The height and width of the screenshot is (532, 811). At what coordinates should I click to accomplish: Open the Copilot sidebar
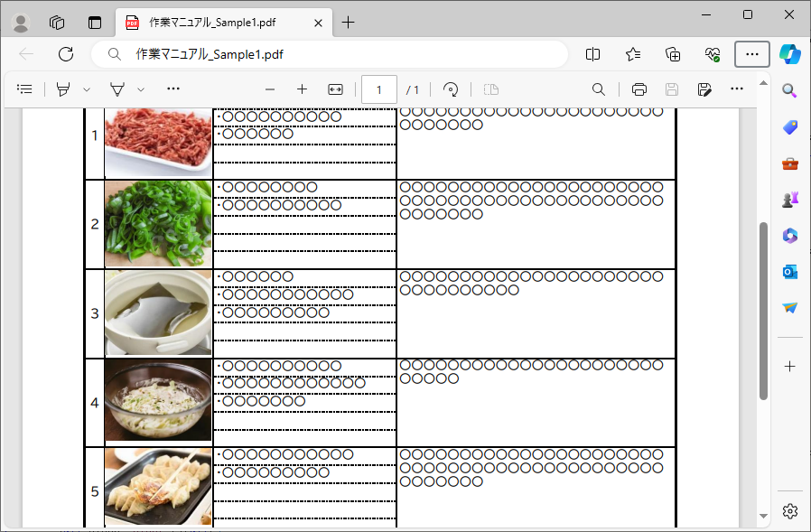point(789,54)
